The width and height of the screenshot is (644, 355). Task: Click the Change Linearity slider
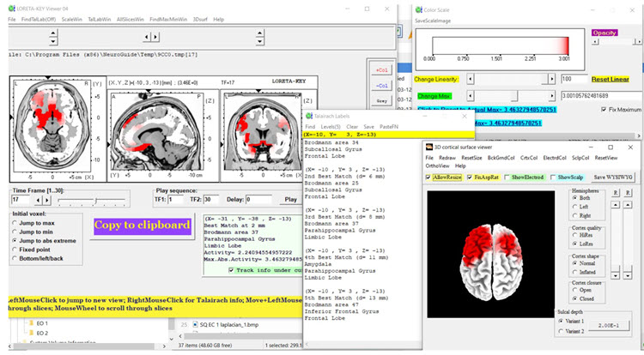(512, 79)
